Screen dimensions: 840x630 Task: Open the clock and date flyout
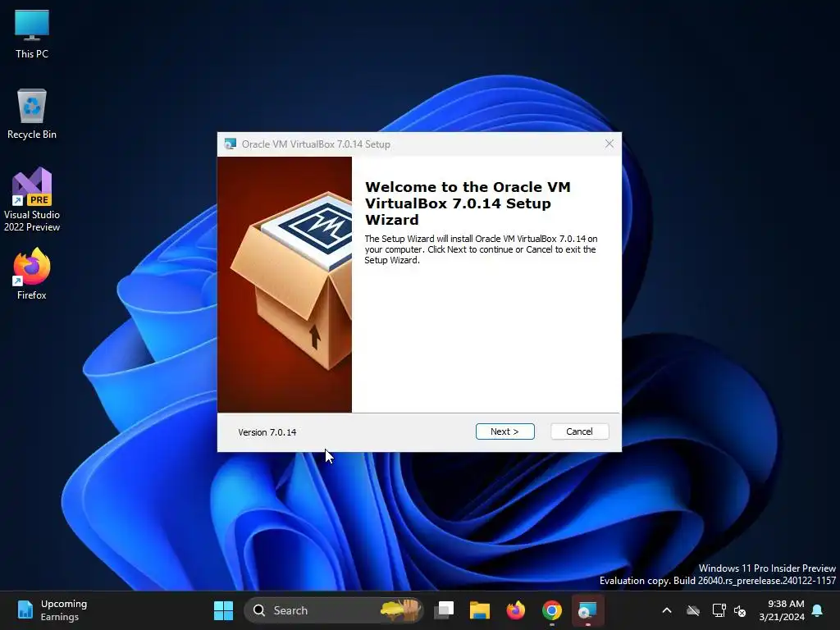(x=782, y=610)
